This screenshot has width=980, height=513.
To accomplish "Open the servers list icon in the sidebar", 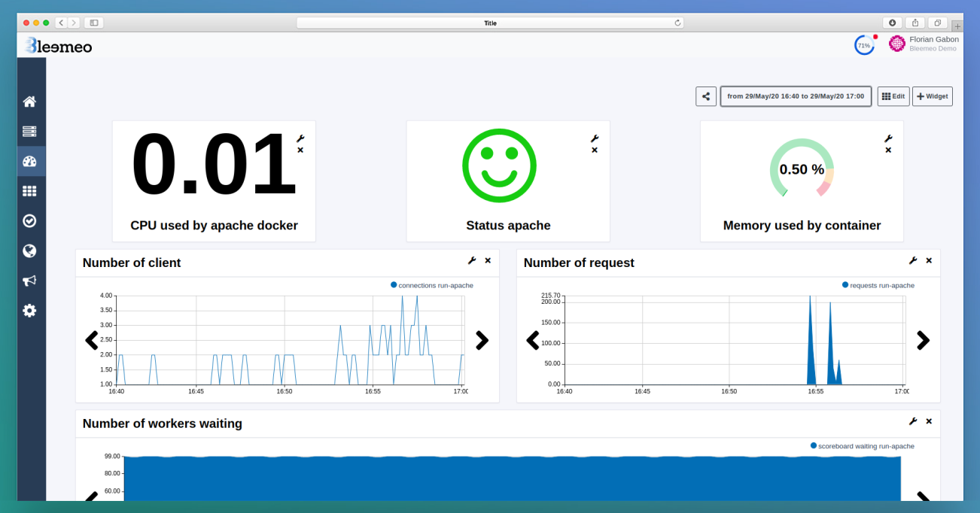I will (x=29, y=131).
